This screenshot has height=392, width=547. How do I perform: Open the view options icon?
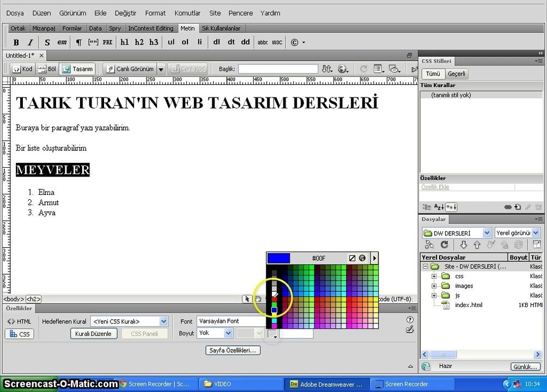point(379,69)
